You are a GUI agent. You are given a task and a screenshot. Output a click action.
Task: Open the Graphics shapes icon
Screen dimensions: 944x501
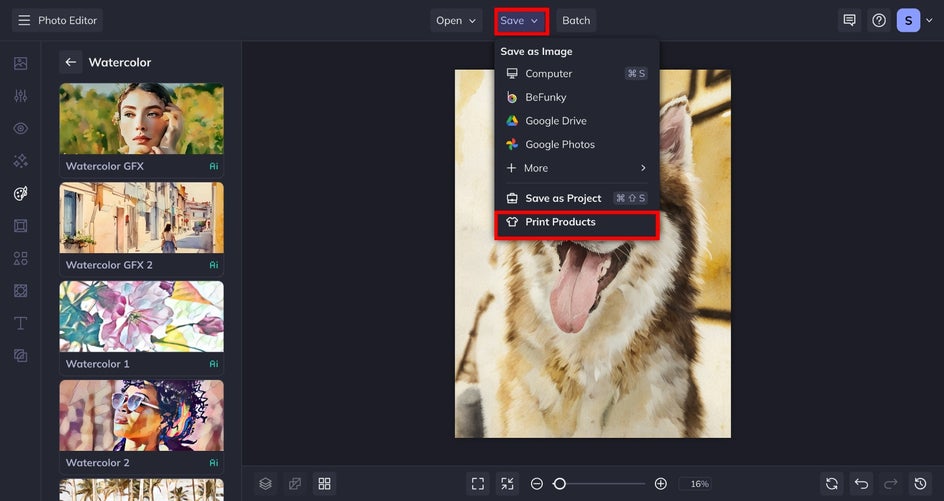pyautogui.click(x=20, y=258)
